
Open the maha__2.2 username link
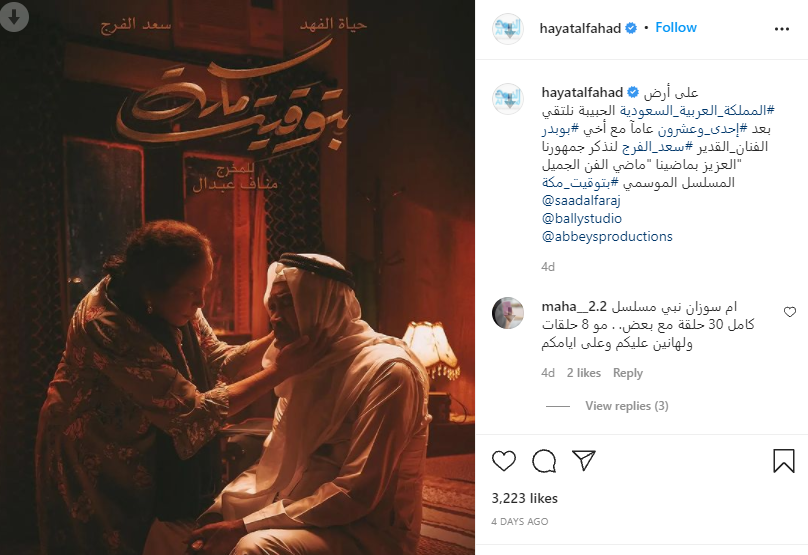tap(574, 307)
